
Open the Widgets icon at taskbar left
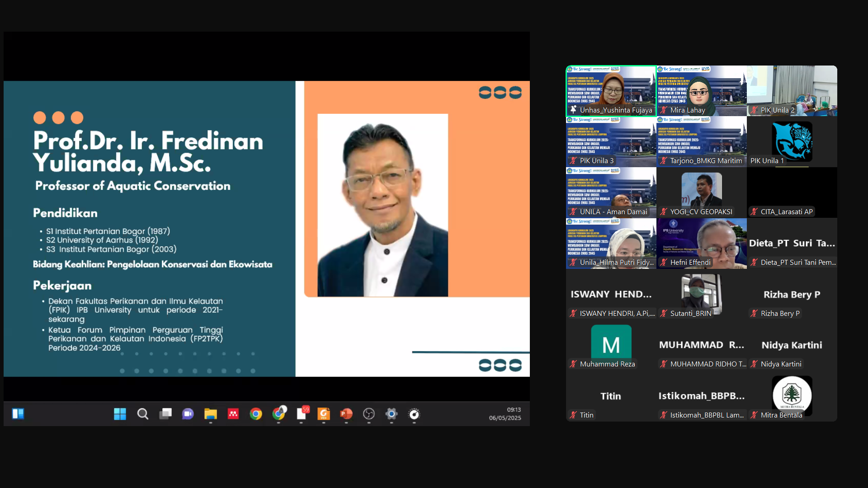18,414
